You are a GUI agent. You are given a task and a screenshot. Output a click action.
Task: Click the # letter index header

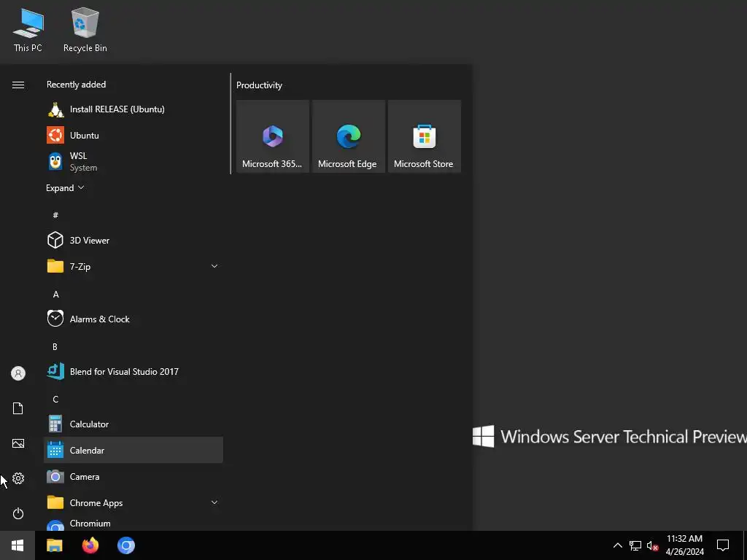[55, 215]
